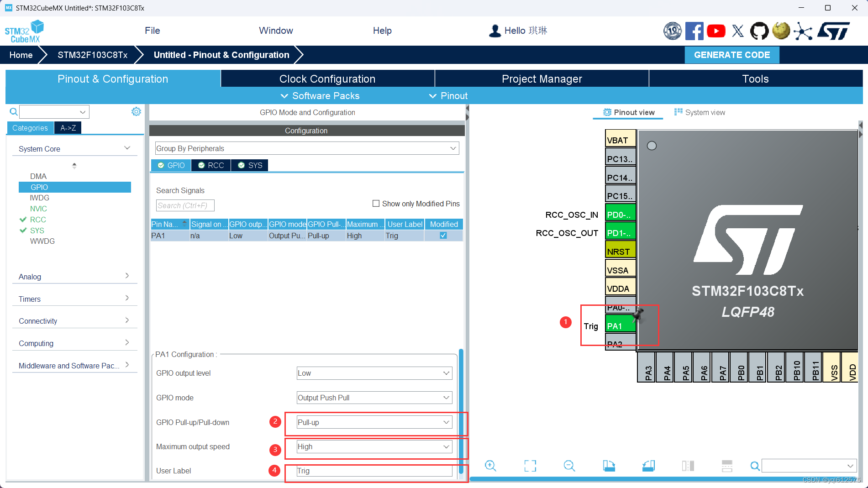This screenshot has width=868, height=488.
Task: Click the PA1 configuration vertical scrollbar
Action: pos(461,411)
